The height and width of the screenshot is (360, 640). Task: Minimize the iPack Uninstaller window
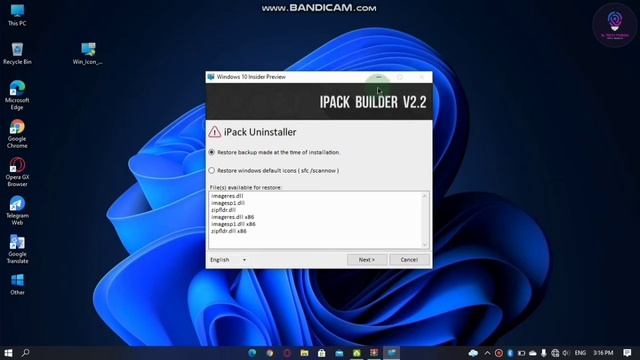pyautogui.click(x=379, y=77)
